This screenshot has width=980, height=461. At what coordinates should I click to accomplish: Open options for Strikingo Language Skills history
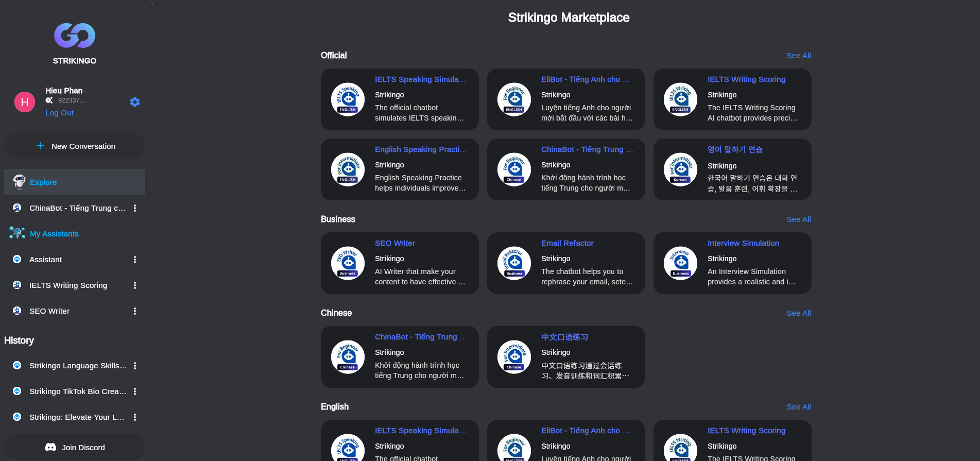pyautogui.click(x=135, y=366)
